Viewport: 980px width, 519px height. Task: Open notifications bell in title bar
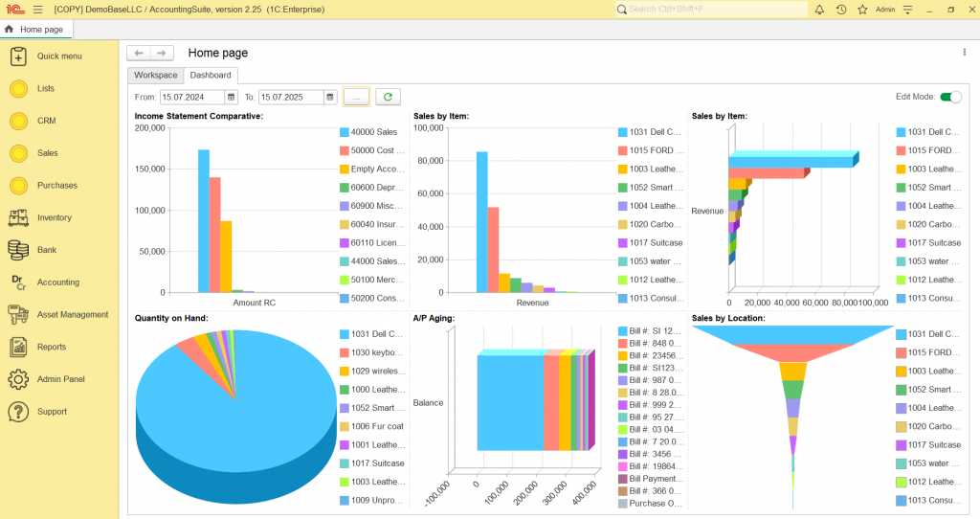click(x=819, y=10)
